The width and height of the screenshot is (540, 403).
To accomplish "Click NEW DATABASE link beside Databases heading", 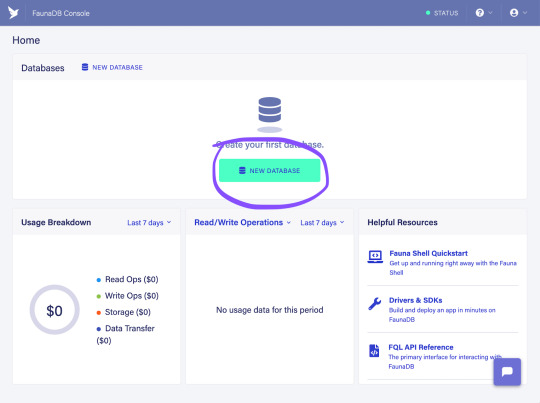I will [x=112, y=67].
